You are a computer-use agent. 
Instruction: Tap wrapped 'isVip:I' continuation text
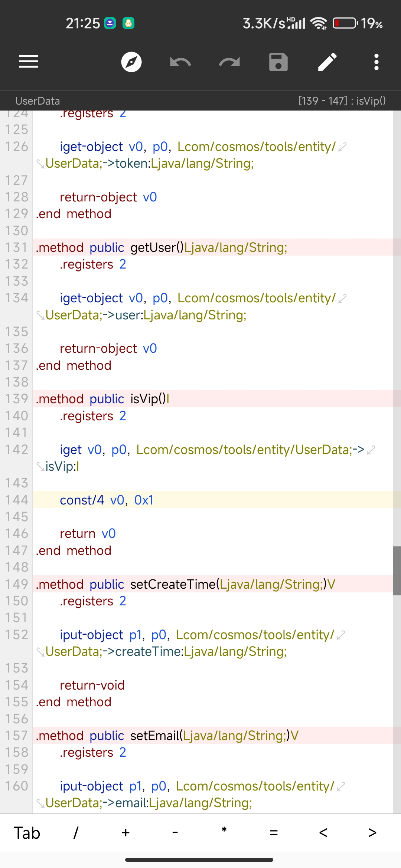(x=62, y=466)
